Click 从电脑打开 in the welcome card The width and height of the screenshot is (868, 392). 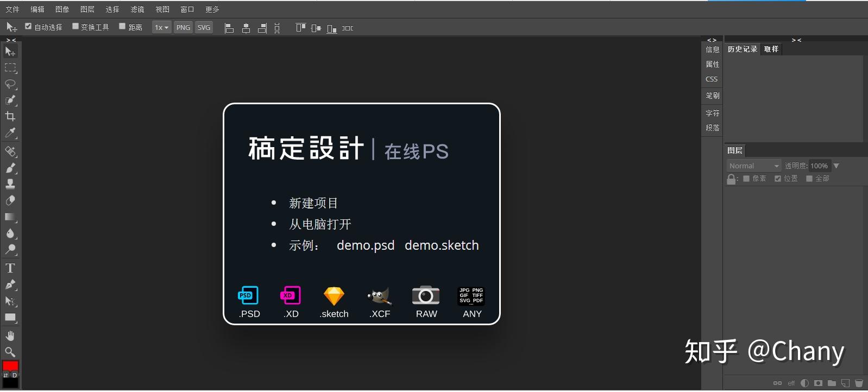coord(320,224)
